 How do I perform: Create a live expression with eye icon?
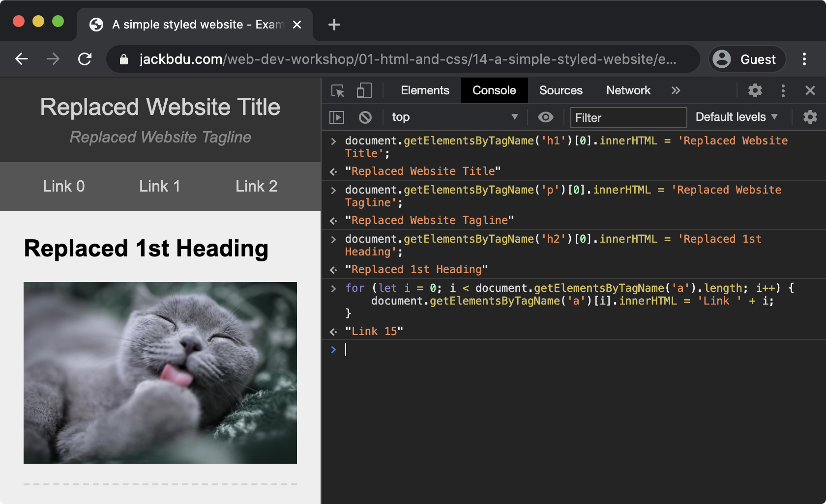coord(545,117)
